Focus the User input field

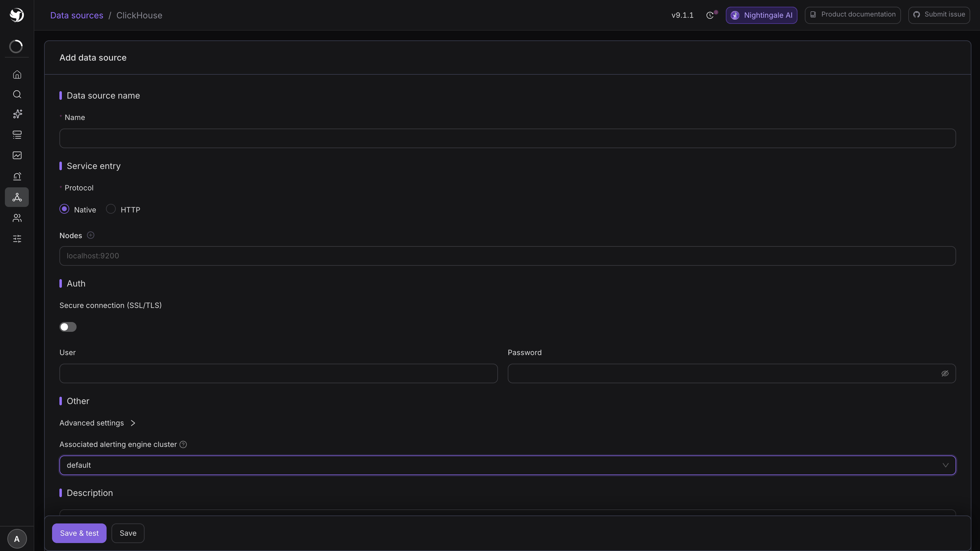tap(278, 373)
